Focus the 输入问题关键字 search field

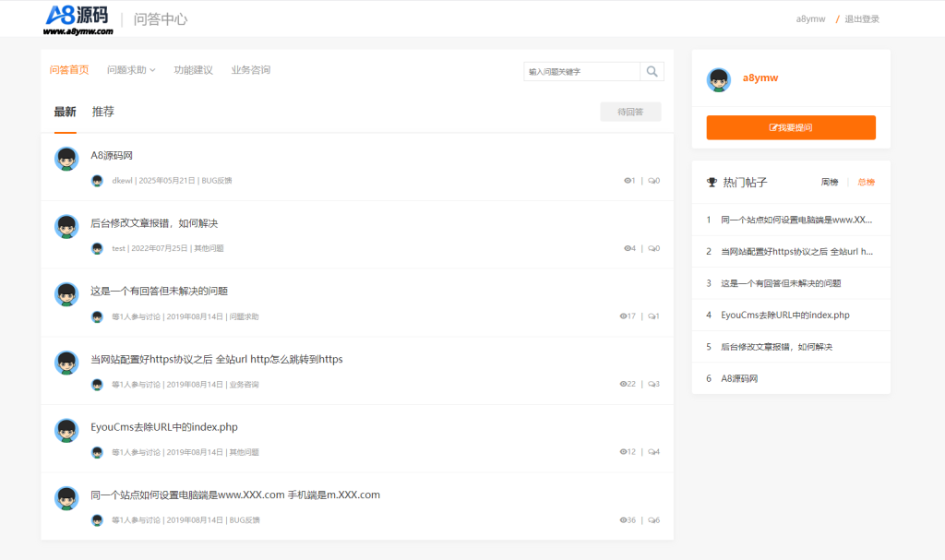click(x=581, y=71)
